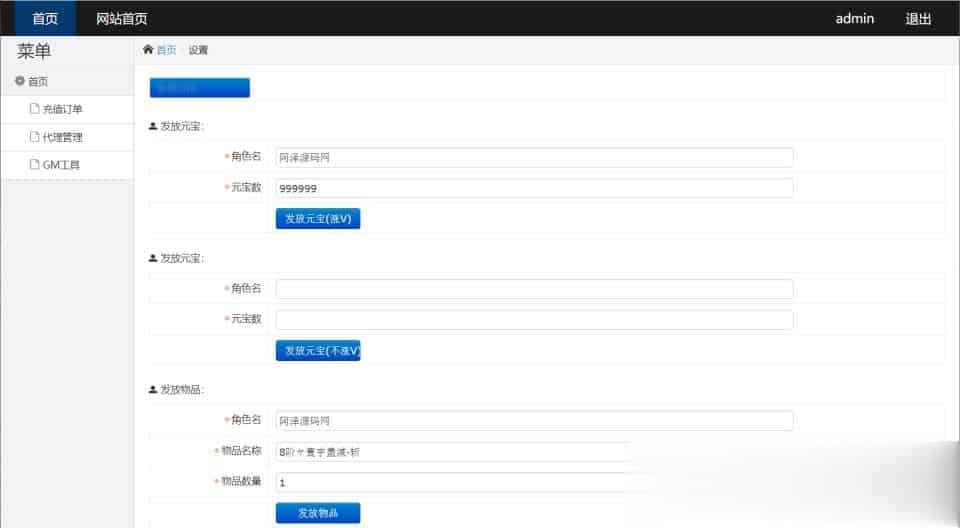
Task: Click the gear icon beside 首页 in sidebar
Action: tap(19, 81)
